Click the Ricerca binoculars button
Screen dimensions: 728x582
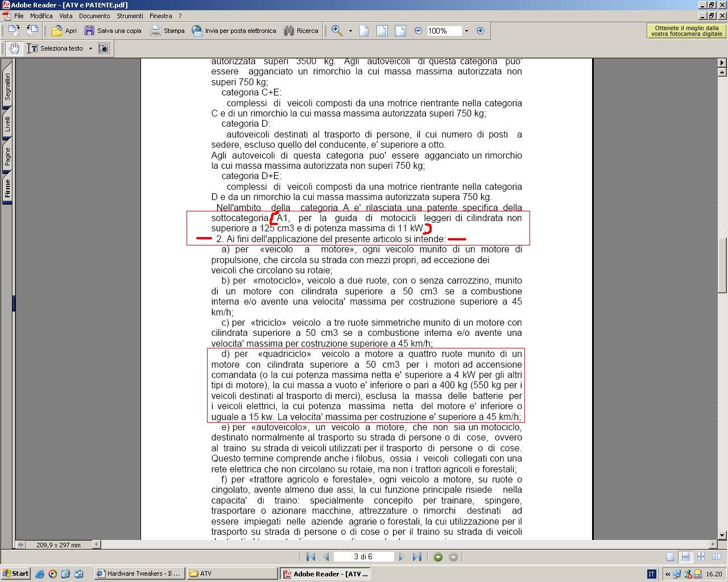(301, 31)
